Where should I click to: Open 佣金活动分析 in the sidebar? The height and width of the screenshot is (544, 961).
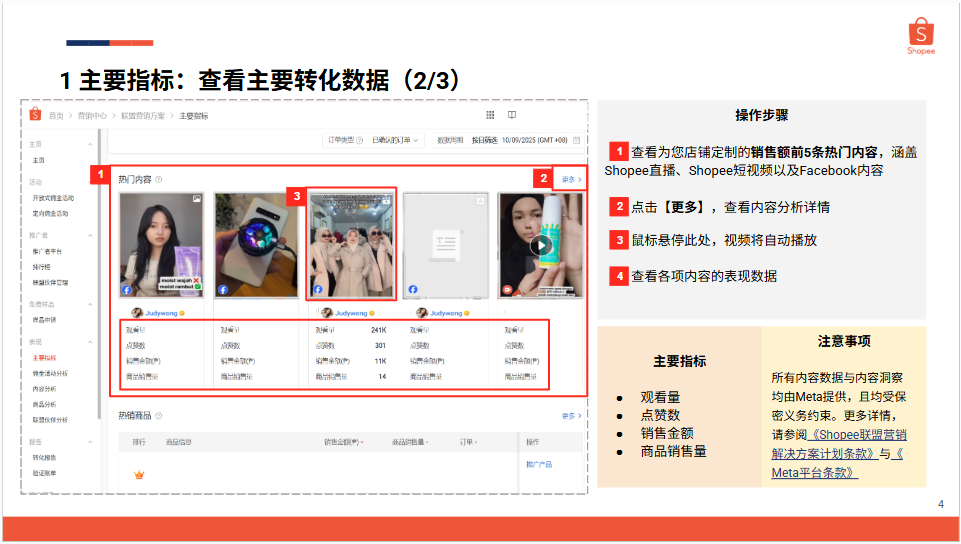point(50,373)
